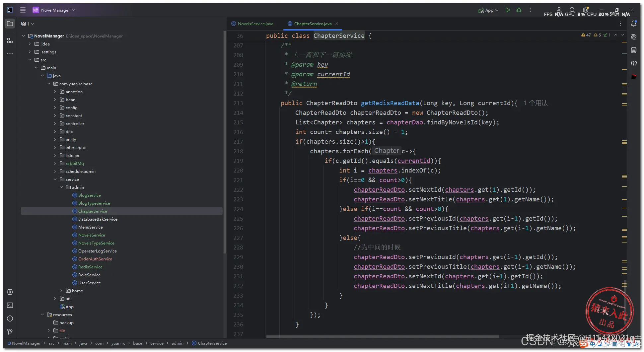The width and height of the screenshot is (644, 352).
Task: Open the NovelManager project dropdown
Action: click(x=54, y=10)
